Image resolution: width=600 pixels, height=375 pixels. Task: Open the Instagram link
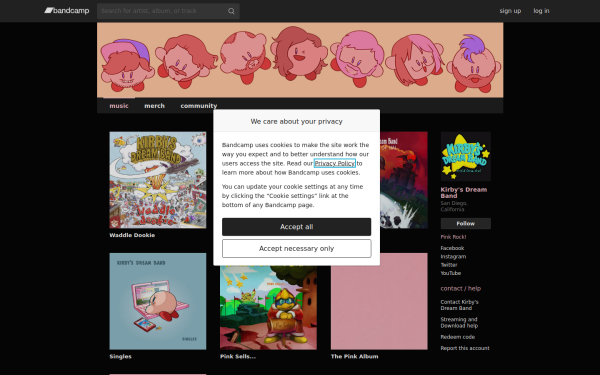point(453,257)
